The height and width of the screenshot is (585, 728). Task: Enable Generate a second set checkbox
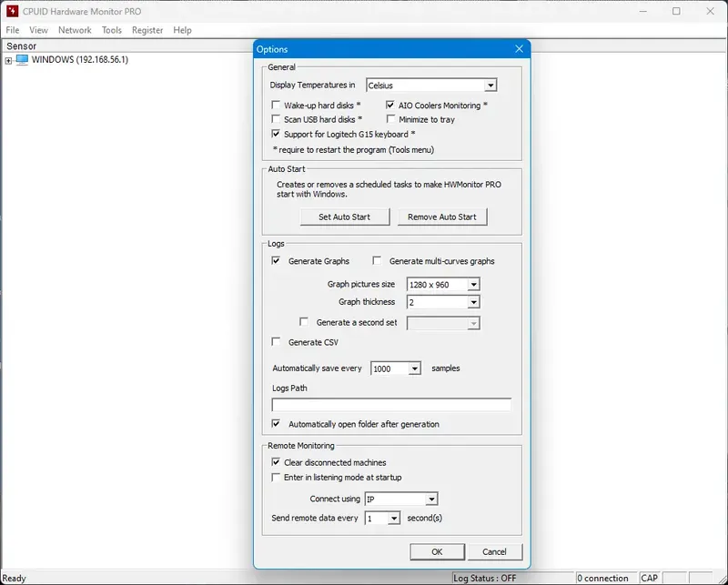304,322
